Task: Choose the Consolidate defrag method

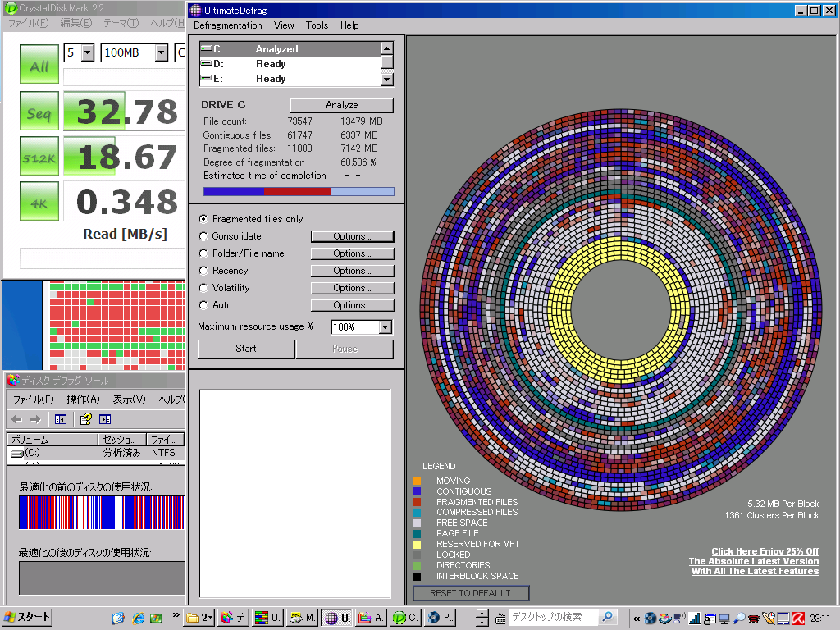Action: 204,236
